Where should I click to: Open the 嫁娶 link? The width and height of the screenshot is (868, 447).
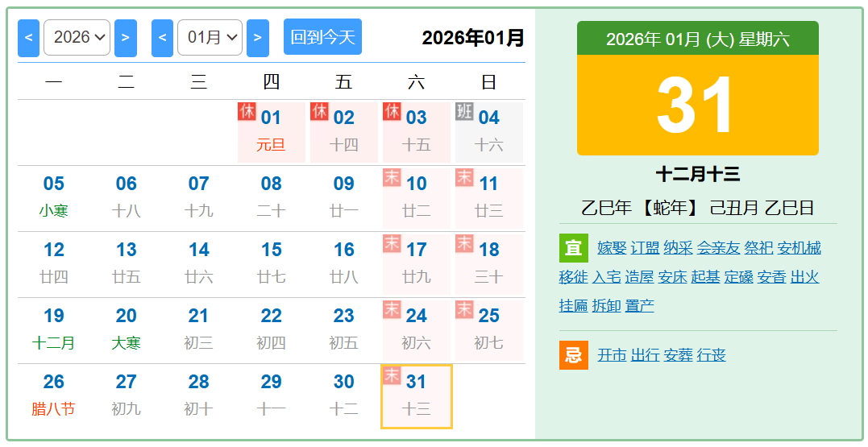tap(612, 248)
